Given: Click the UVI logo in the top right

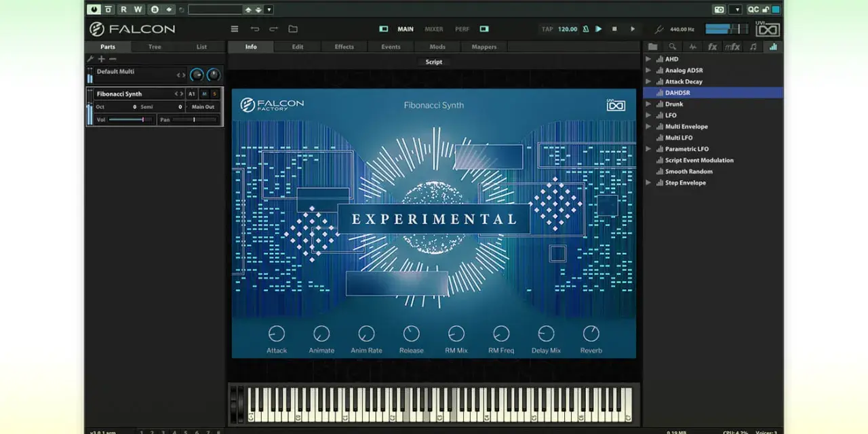Looking at the screenshot, I should (x=768, y=29).
